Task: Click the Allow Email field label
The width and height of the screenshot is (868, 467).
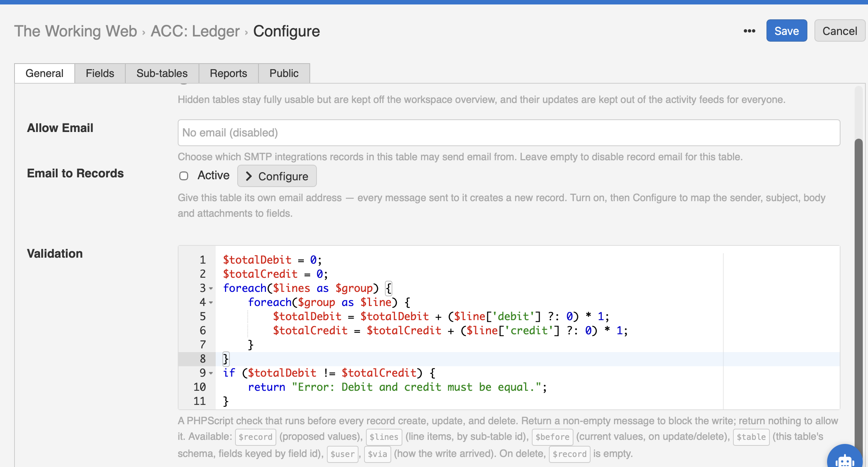Action: point(60,128)
